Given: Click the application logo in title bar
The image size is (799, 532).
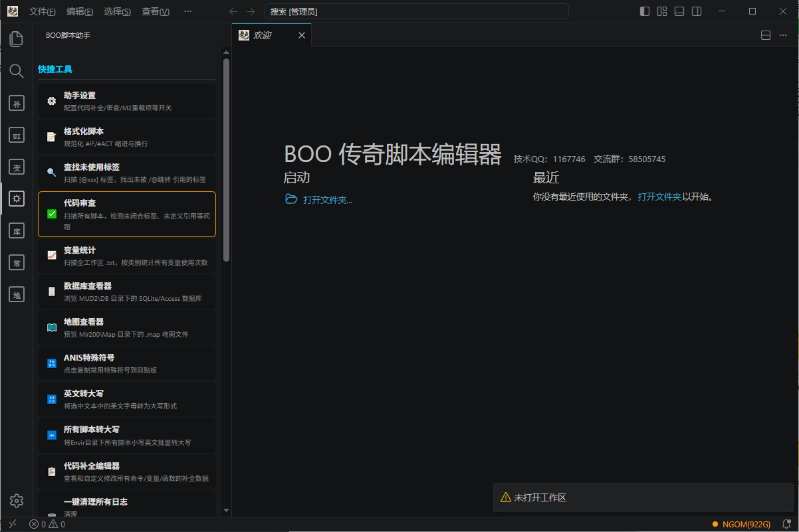Looking at the screenshot, I should tap(13, 11).
